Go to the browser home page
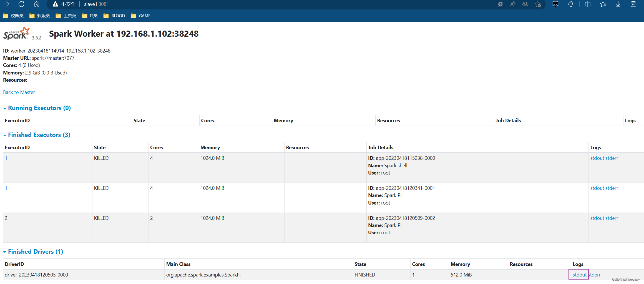644x284 pixels. point(37,4)
